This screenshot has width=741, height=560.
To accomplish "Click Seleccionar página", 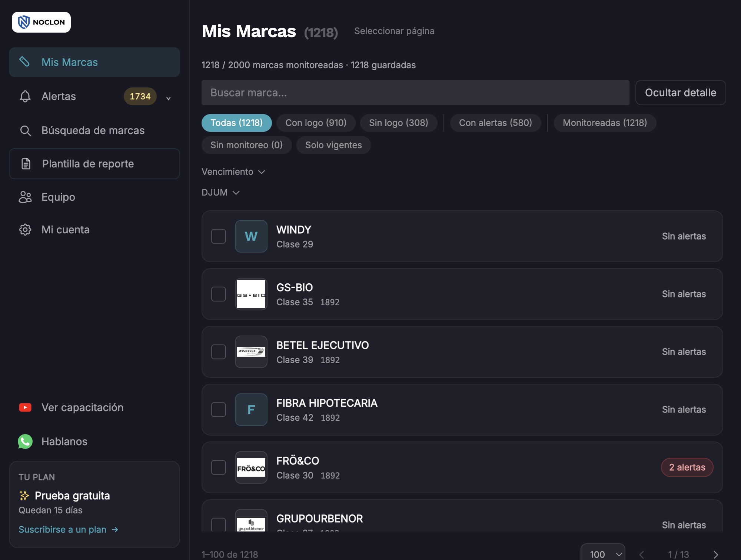I will click(394, 31).
